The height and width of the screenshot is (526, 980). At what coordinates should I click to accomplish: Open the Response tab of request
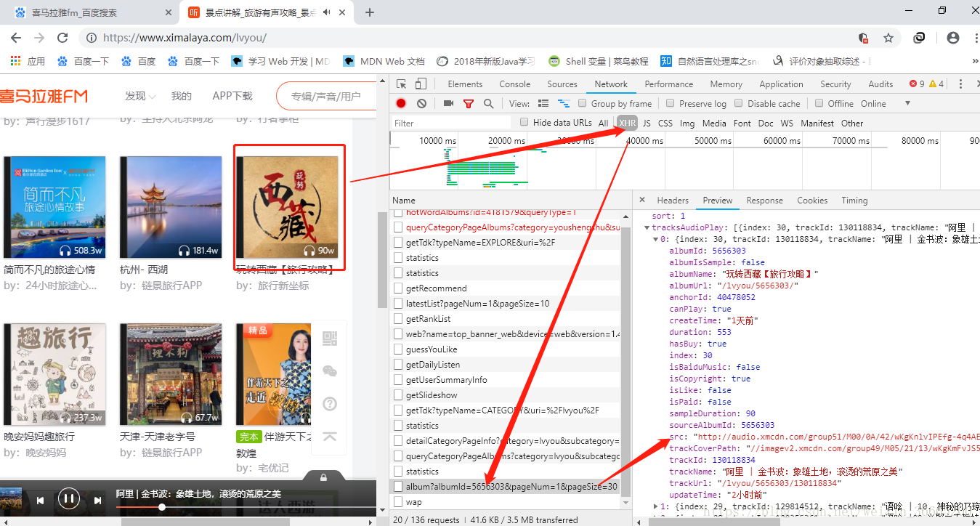coord(765,201)
